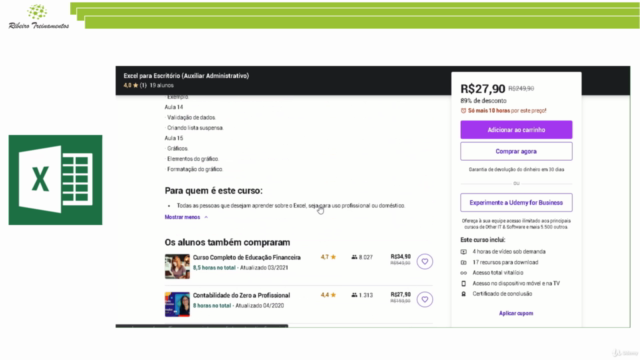The height and width of the screenshot is (360, 640).
Task: Click the mobile device icon beside Acesso no dispositivo
Action: (x=463, y=283)
